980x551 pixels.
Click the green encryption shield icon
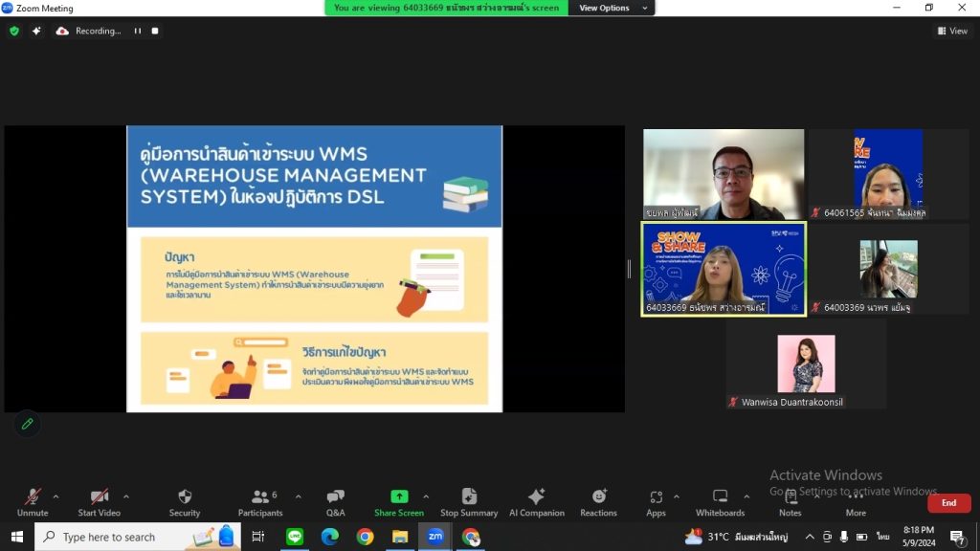pyautogui.click(x=14, y=31)
